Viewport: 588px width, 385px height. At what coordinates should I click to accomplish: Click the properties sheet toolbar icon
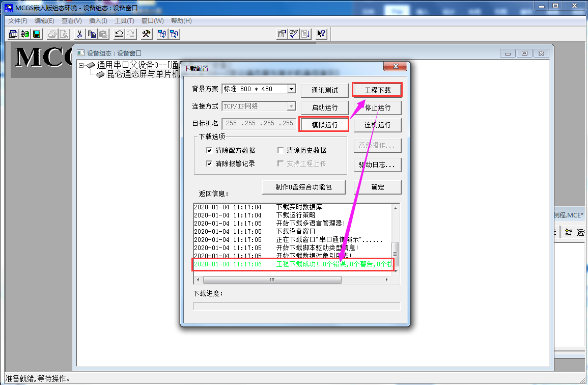pyautogui.click(x=282, y=34)
